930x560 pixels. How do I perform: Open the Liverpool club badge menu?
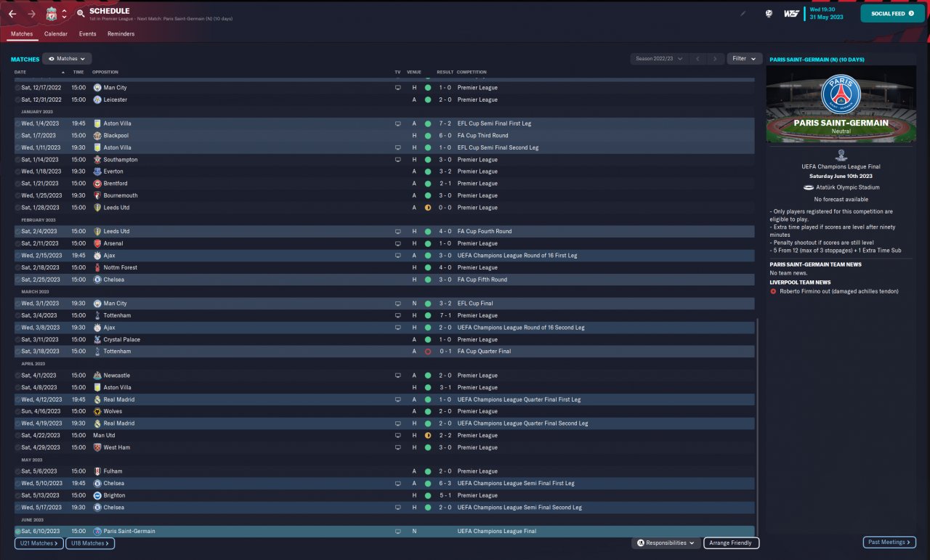(x=51, y=14)
